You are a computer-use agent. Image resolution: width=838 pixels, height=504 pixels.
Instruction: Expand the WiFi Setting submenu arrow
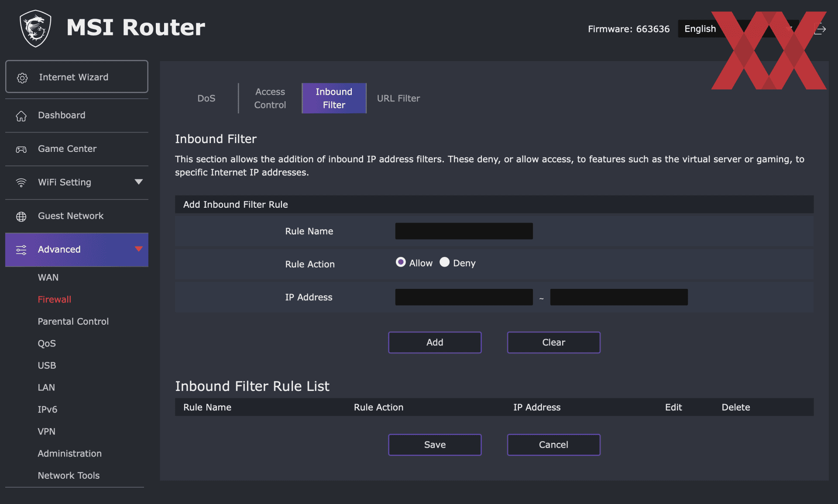pyautogui.click(x=139, y=182)
